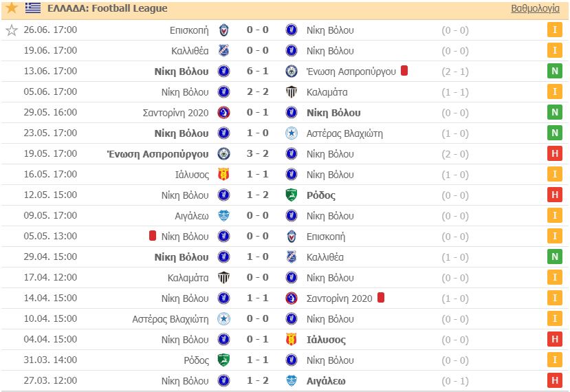Open the 6 - 1 score of 13.06 match

257,71
